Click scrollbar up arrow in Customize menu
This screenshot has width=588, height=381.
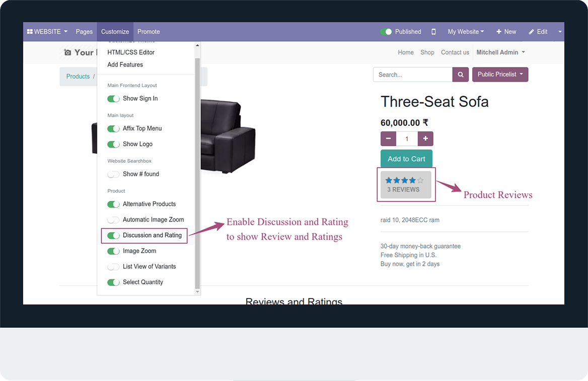coord(198,45)
